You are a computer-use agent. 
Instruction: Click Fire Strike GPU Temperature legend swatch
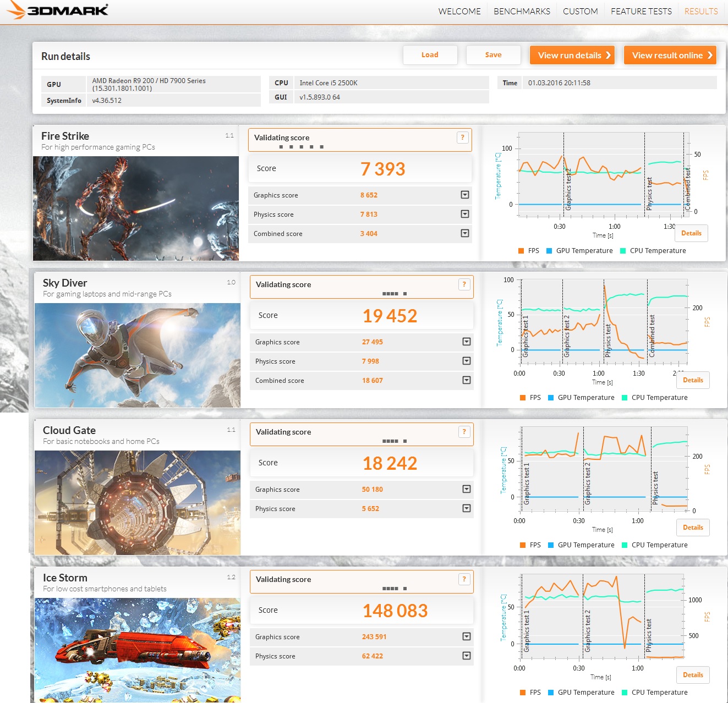pyautogui.click(x=549, y=251)
